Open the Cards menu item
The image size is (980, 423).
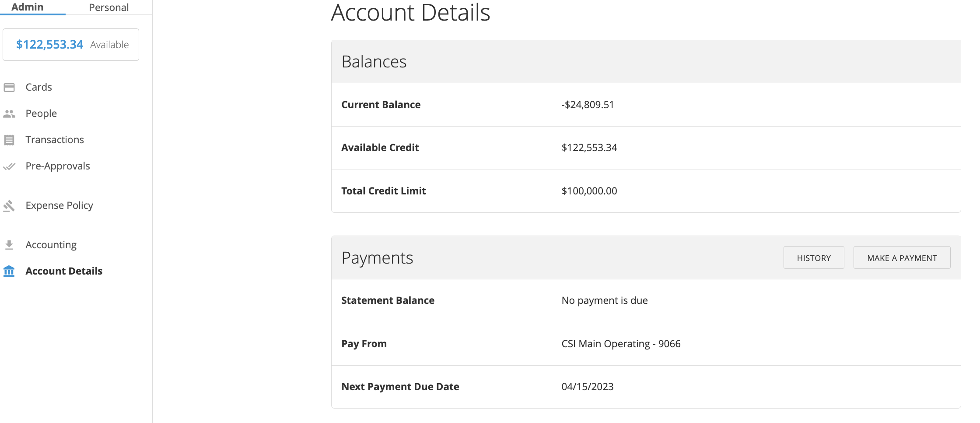click(38, 87)
